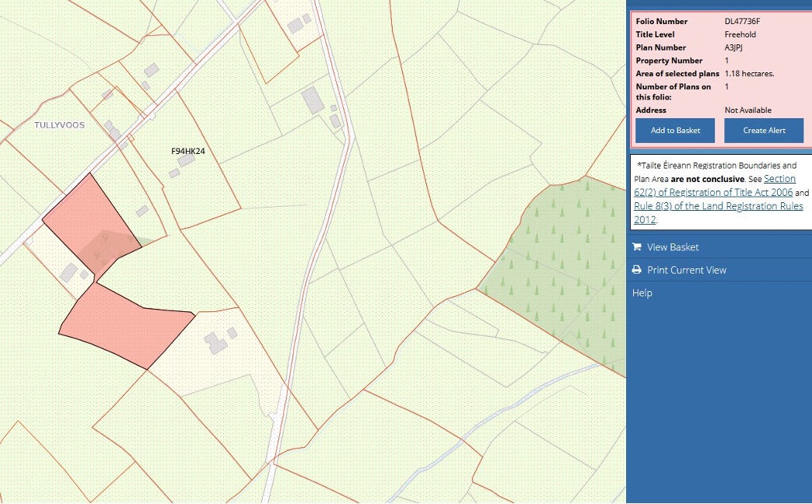The width and height of the screenshot is (812, 504).
Task: Click the Not Available address value
Action: click(x=747, y=110)
